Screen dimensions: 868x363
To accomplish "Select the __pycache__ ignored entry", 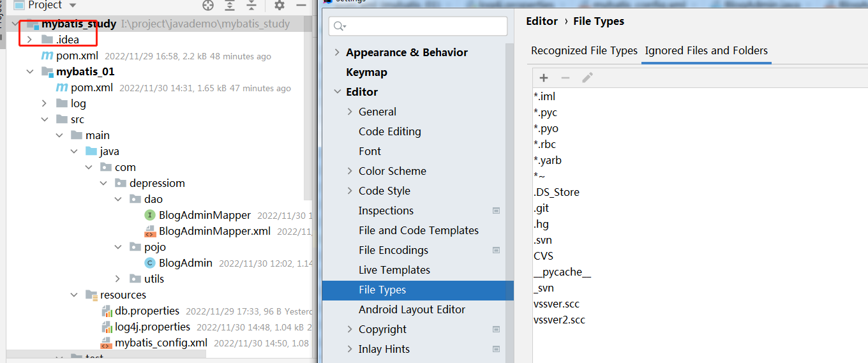I will click(x=562, y=272).
